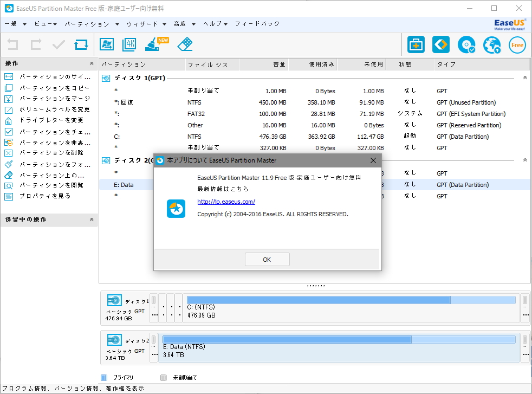Select the OS migration tool icon
The height and width of the screenshot is (394, 532).
[105, 44]
